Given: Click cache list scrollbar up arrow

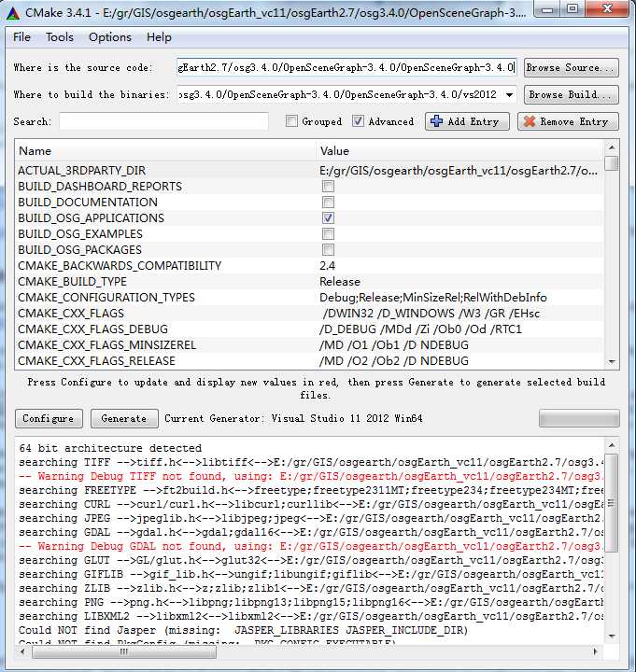Looking at the screenshot, I should pyautogui.click(x=612, y=147).
